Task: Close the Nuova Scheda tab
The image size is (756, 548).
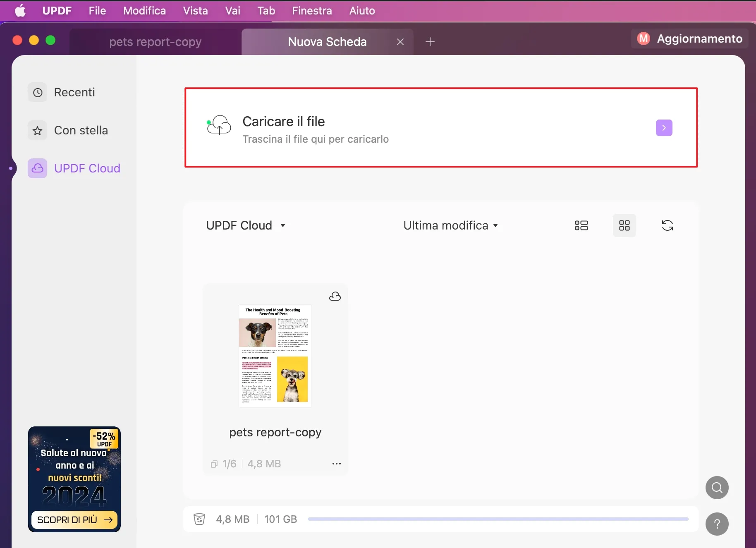Action: (400, 42)
